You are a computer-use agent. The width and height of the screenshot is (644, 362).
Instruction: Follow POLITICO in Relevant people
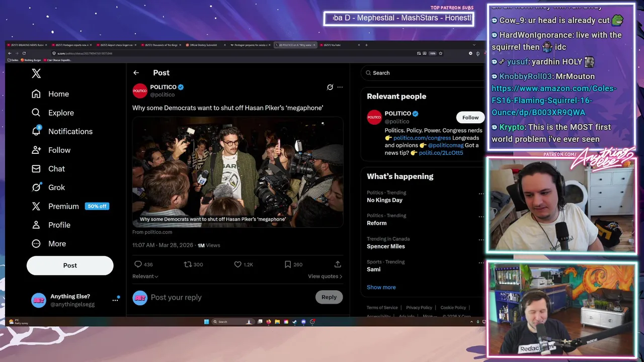click(x=470, y=118)
